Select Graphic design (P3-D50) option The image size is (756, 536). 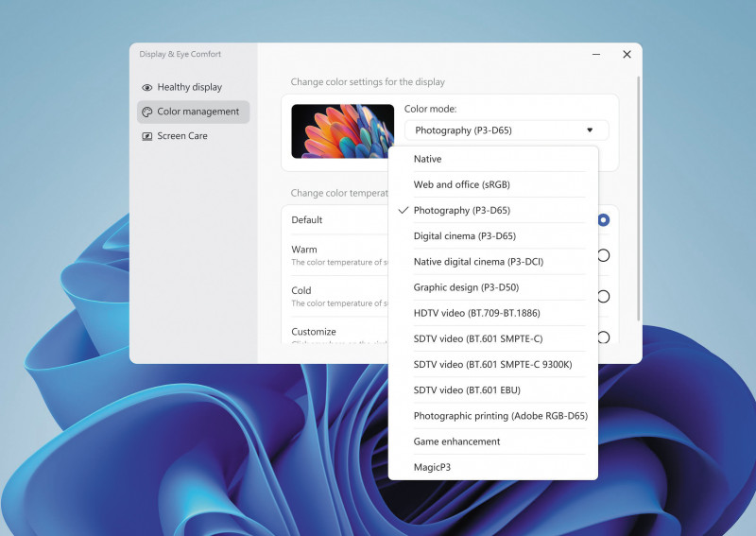pos(466,287)
